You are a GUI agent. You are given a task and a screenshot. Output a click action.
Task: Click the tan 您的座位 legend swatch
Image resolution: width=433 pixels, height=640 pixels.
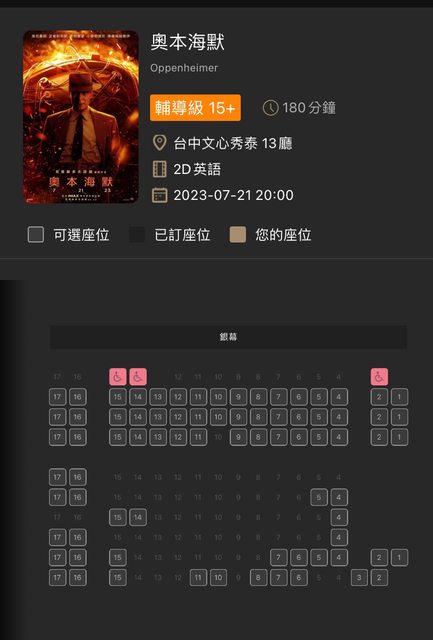click(x=238, y=235)
